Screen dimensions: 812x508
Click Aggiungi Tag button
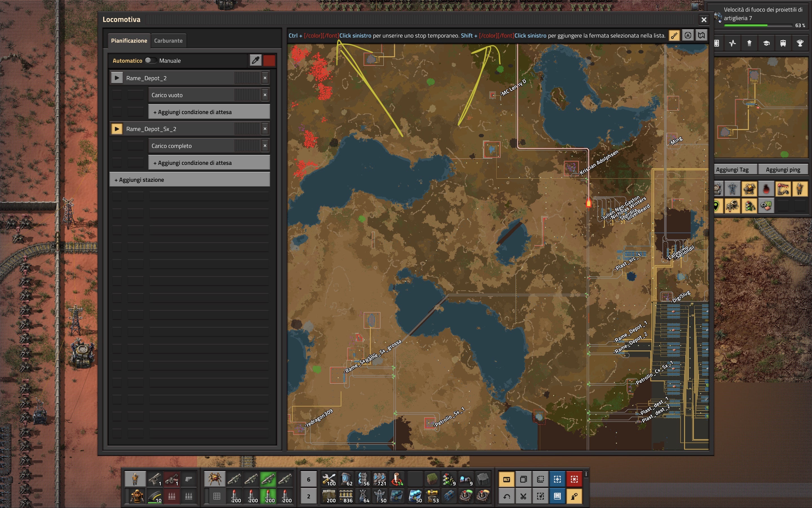pos(736,170)
